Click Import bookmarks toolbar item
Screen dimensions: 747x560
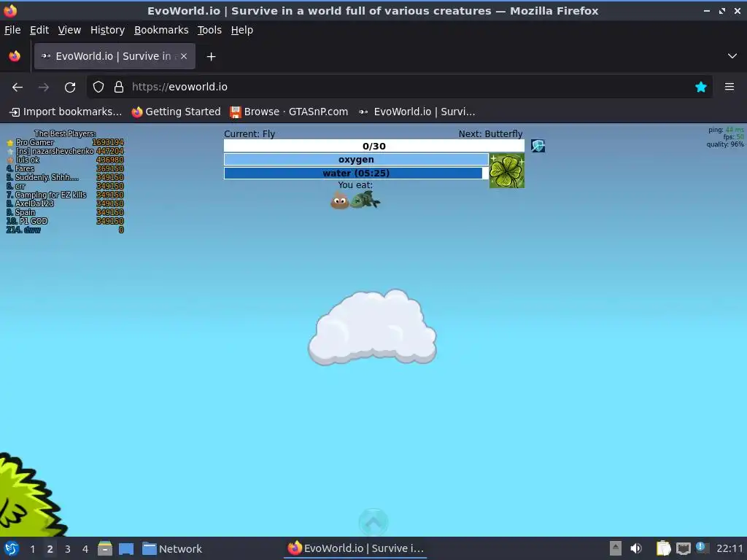tap(66, 112)
